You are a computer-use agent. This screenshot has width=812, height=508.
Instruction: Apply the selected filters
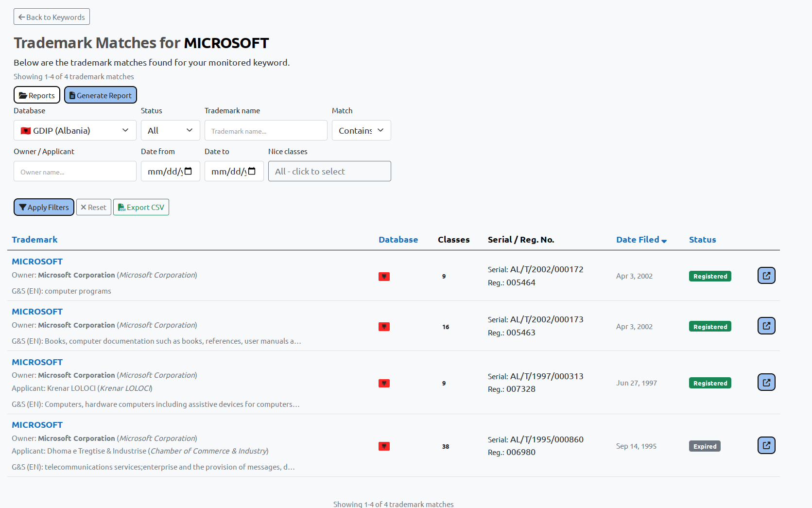pos(44,207)
